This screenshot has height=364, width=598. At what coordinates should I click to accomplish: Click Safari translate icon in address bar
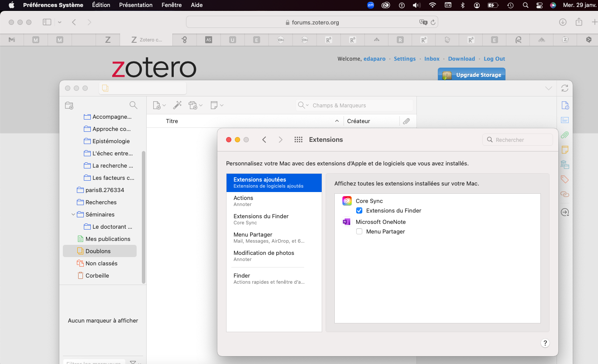coord(423,22)
